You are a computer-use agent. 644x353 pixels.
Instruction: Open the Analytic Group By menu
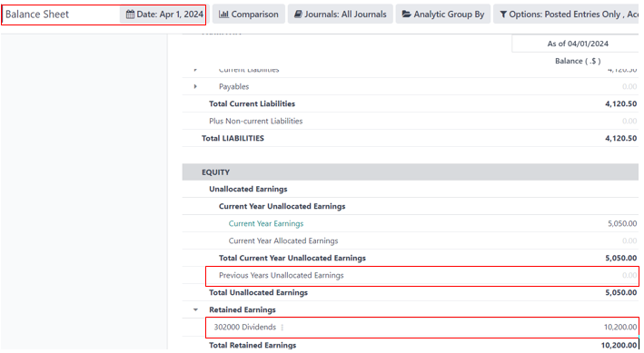[442, 15]
